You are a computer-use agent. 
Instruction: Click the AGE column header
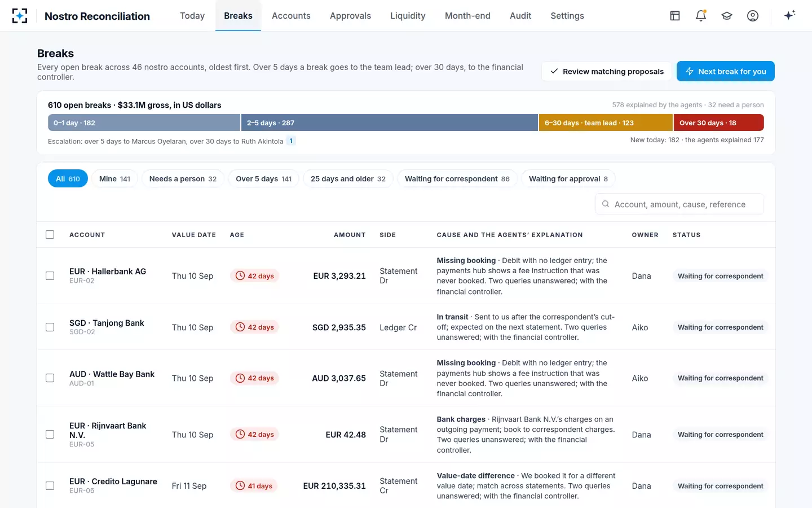[237, 235]
